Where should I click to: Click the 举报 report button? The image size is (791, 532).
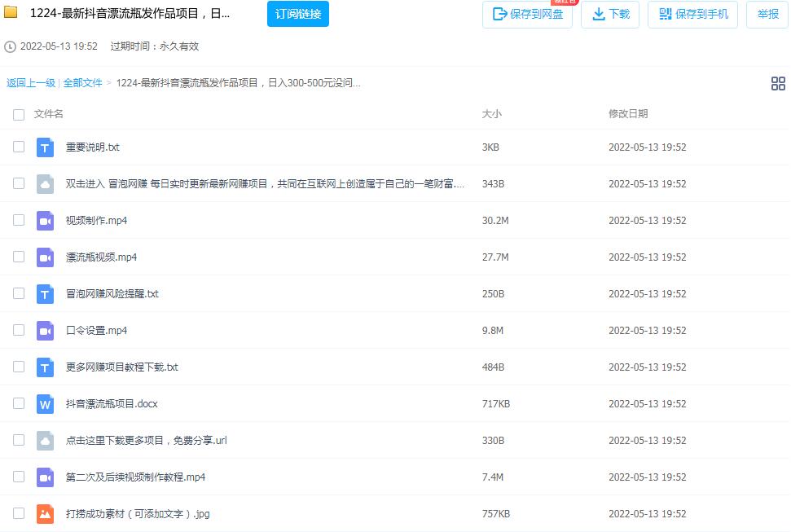click(x=767, y=14)
